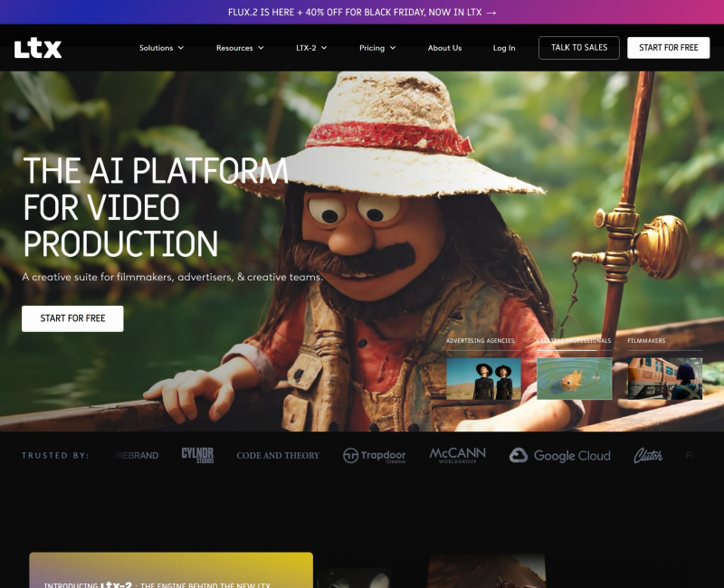The width and height of the screenshot is (724, 588).
Task: Click the arrow in the Black Friday banner
Action: pos(491,13)
